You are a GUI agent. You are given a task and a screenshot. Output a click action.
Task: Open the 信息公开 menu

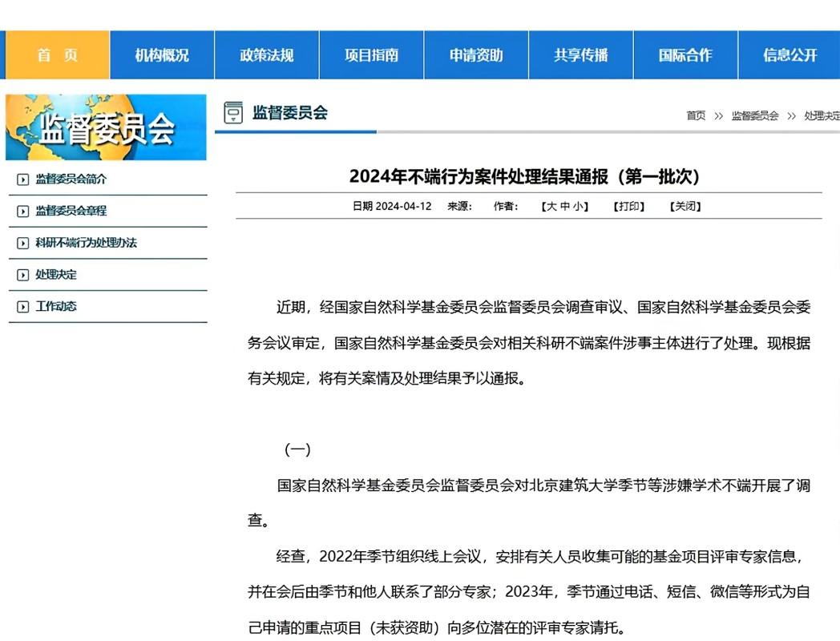tap(790, 55)
